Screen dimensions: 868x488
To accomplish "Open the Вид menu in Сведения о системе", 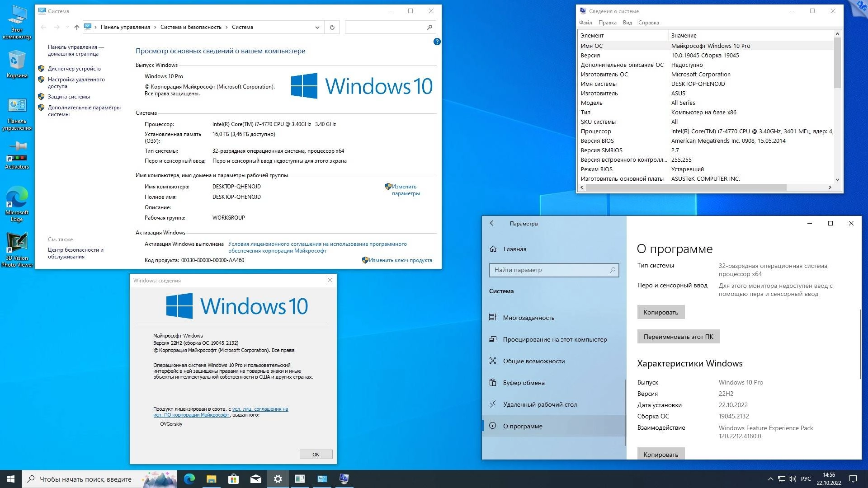I will click(x=627, y=22).
